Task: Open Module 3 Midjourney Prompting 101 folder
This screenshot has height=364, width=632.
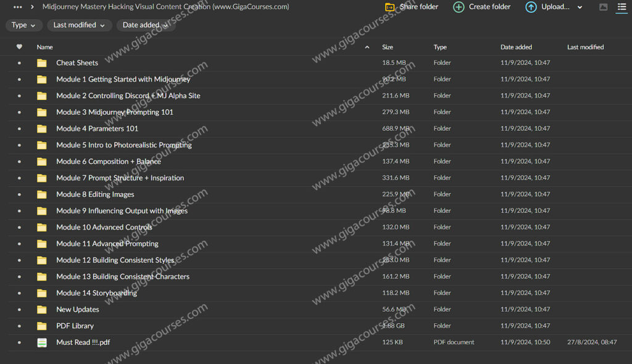Action: coord(115,112)
